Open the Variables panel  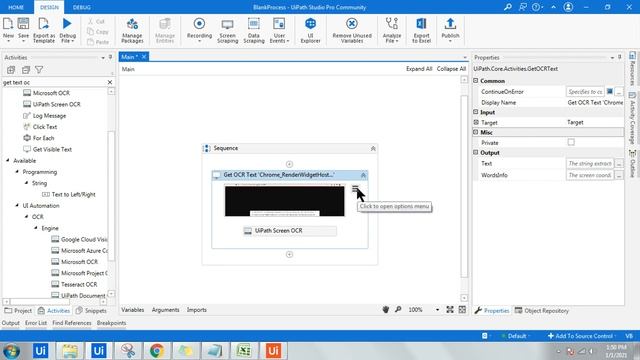(133, 310)
